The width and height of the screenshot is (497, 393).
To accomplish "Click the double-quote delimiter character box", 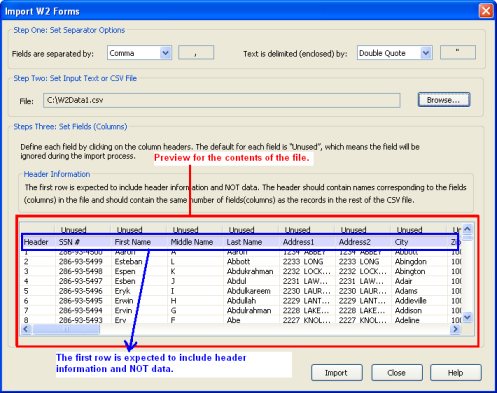I will (x=458, y=52).
